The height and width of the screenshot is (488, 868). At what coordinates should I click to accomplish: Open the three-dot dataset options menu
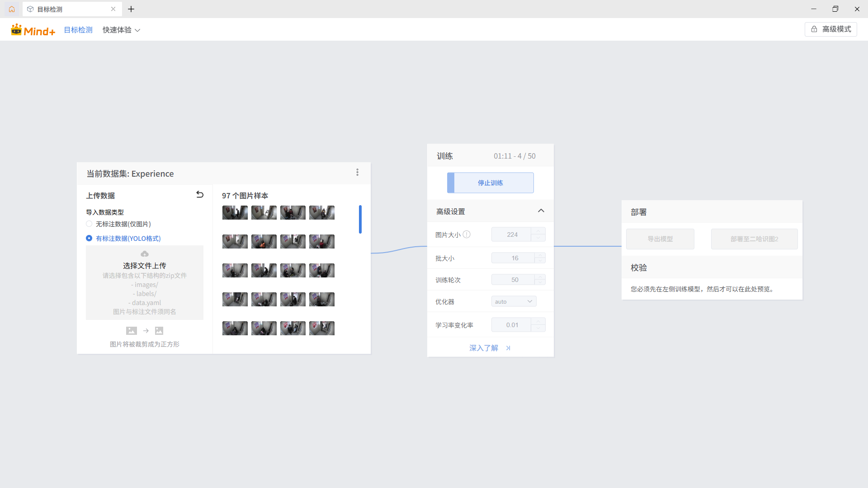pos(357,172)
